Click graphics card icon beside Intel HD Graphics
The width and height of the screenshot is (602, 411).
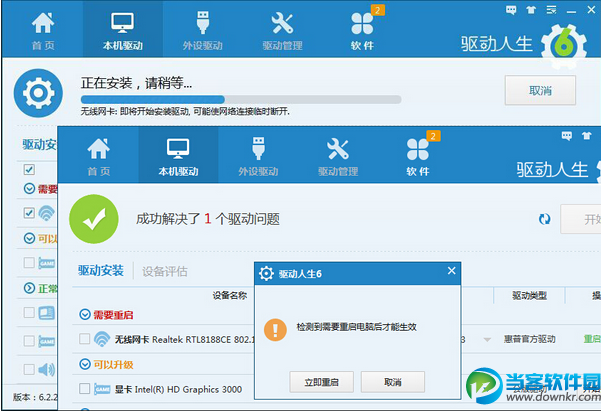click(102, 389)
